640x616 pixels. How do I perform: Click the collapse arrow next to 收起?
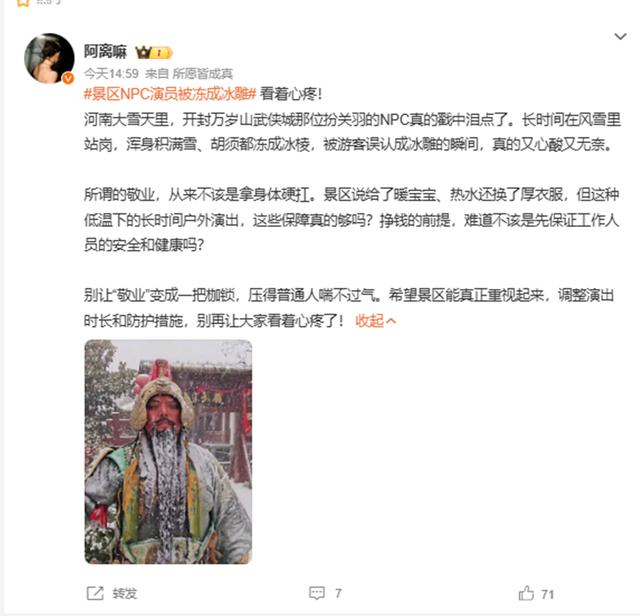pos(391,321)
